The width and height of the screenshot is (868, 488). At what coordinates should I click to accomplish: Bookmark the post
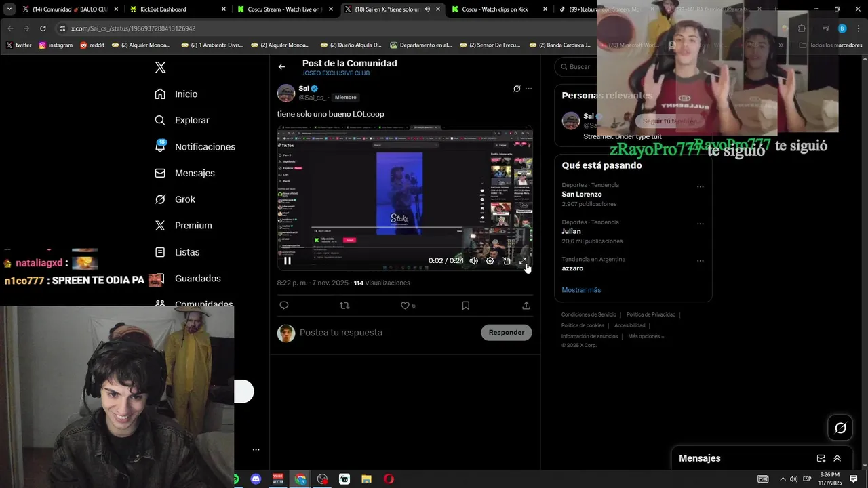pyautogui.click(x=465, y=306)
